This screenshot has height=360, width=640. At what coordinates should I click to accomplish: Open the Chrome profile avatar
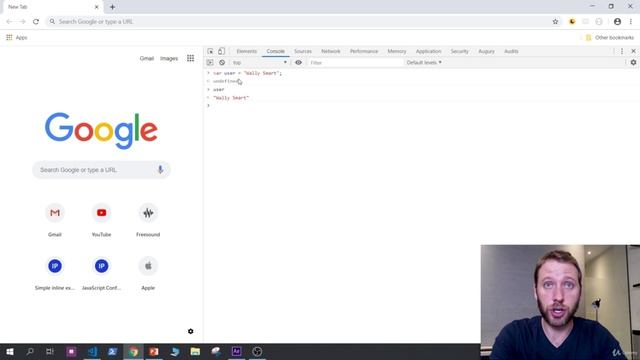pos(617,22)
